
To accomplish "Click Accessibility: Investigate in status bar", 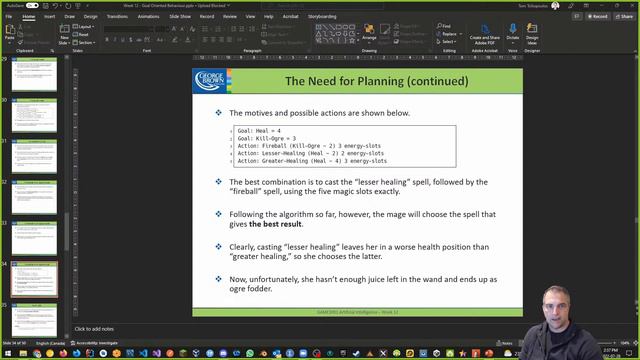I will (94, 343).
